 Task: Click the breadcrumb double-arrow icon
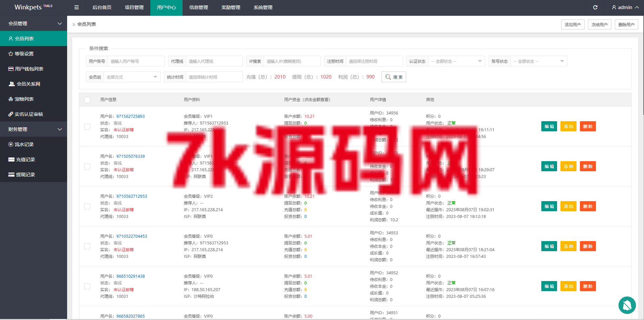coord(74,25)
